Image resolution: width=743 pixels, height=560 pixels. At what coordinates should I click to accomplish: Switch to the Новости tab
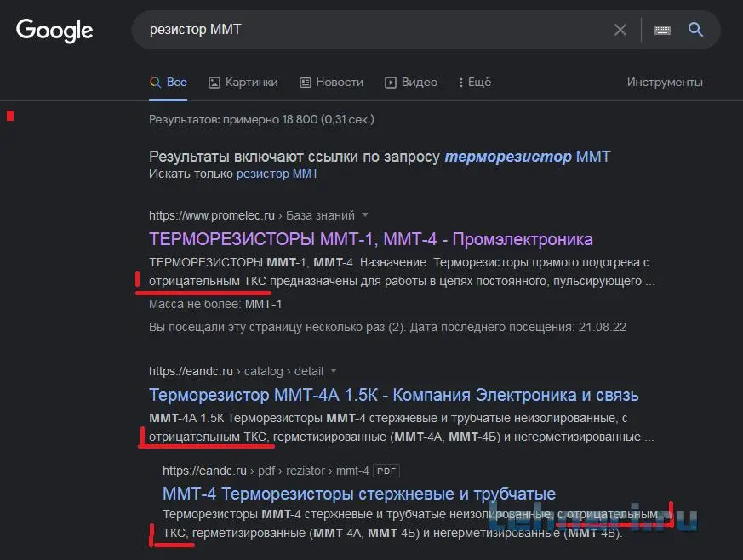click(331, 83)
